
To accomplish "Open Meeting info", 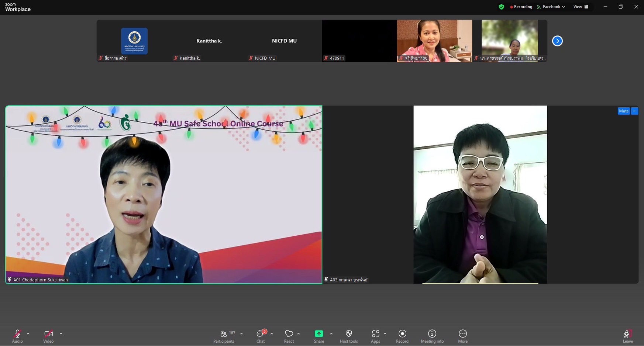I will (432, 336).
